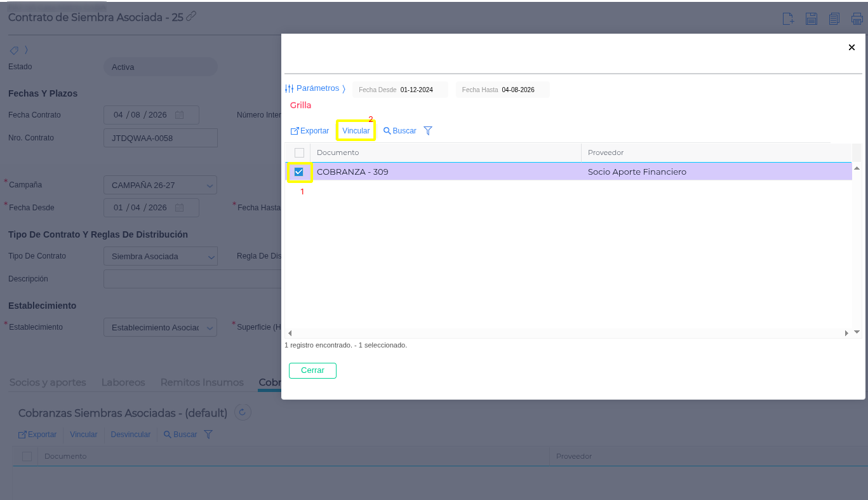The height and width of the screenshot is (500, 868).
Task: Click Vincular in background grid toolbar
Action: [84, 435]
